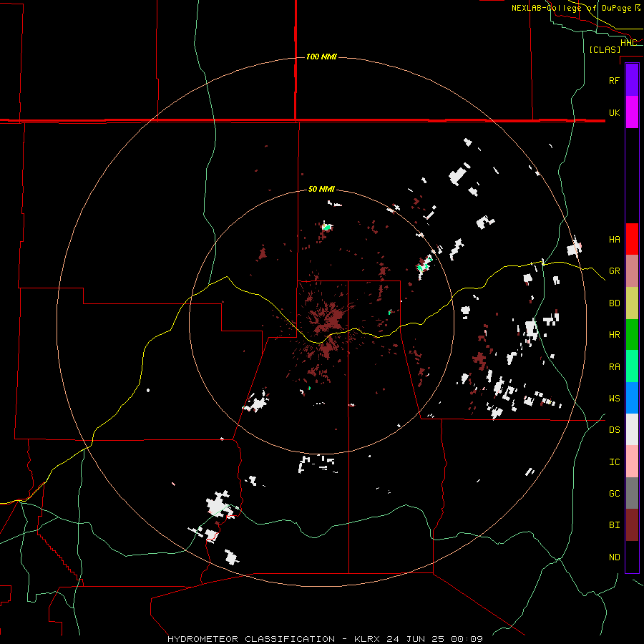Click the 100 NMI range ring label
The width and height of the screenshot is (644, 644).
[x=321, y=57]
